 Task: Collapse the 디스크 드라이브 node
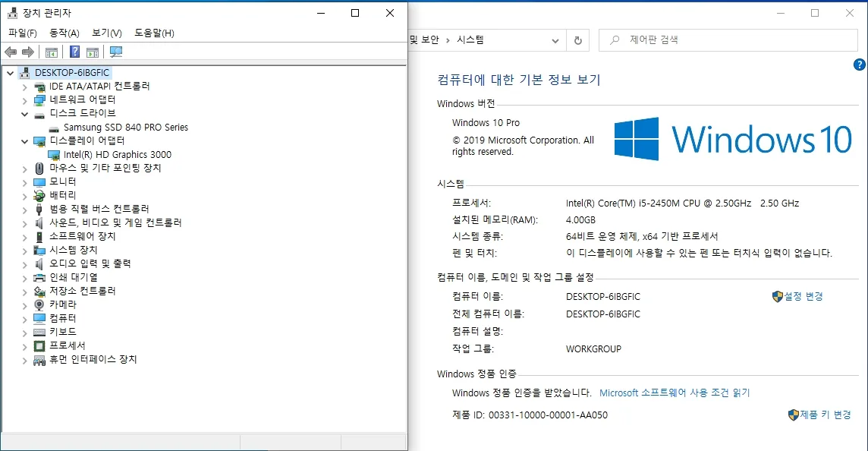coord(24,114)
